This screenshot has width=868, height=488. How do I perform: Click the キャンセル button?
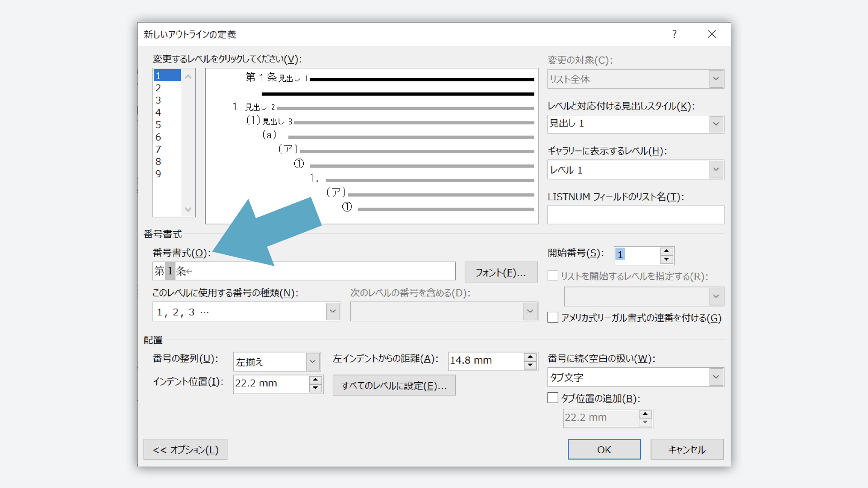(x=687, y=450)
